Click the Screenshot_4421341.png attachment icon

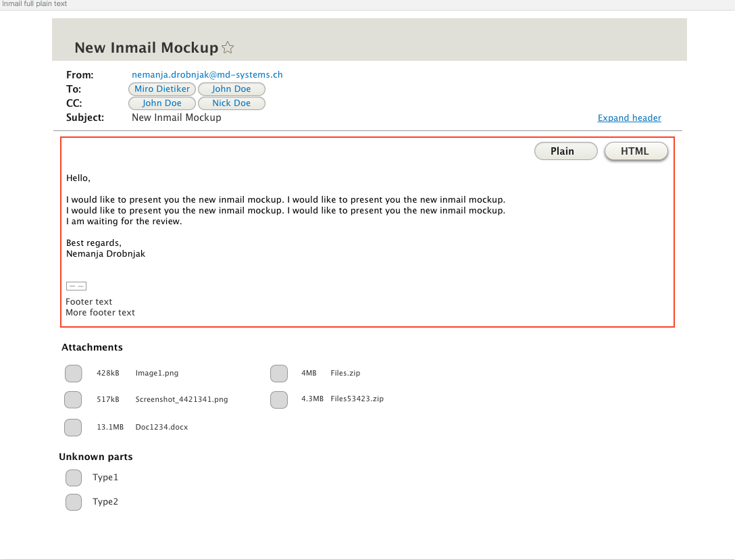(73, 400)
